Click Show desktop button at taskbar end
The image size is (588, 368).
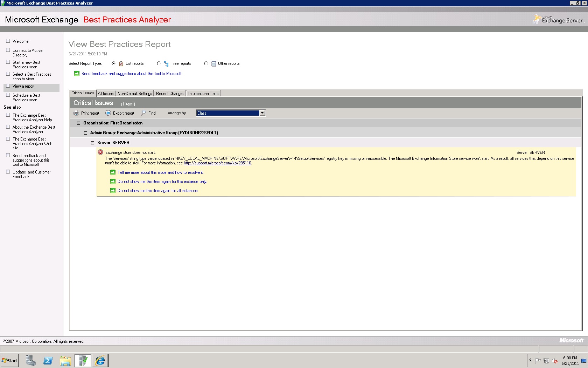[584, 360]
